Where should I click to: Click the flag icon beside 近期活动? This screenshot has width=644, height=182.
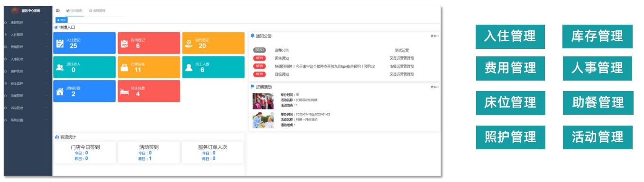252,87
